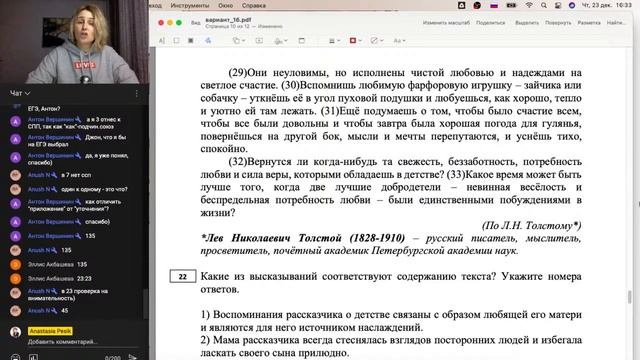Click the send message arrow icon
This screenshot has height=360, width=640.
132,357
